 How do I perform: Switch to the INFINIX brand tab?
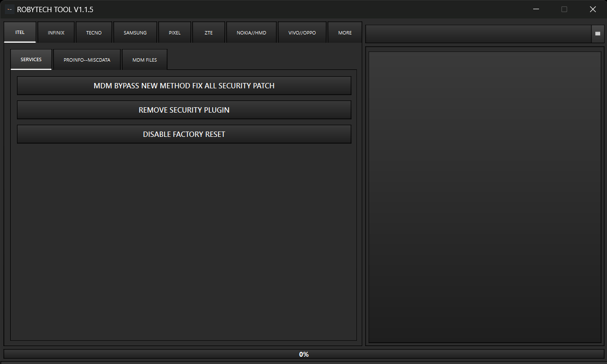[56, 33]
